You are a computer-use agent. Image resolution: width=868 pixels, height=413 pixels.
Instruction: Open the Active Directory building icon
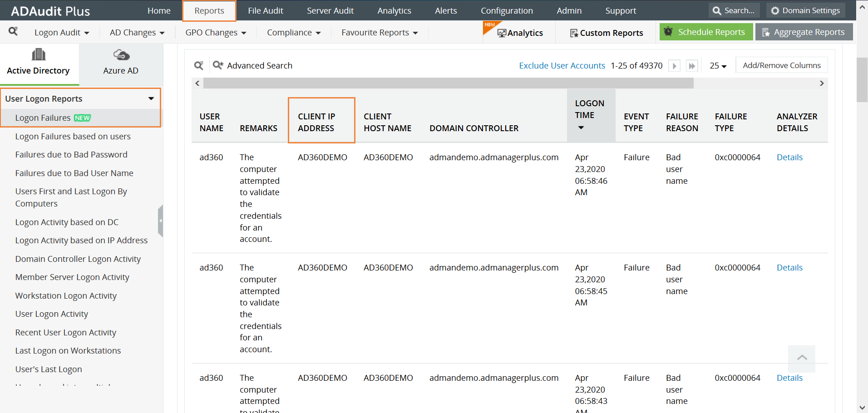tap(39, 54)
